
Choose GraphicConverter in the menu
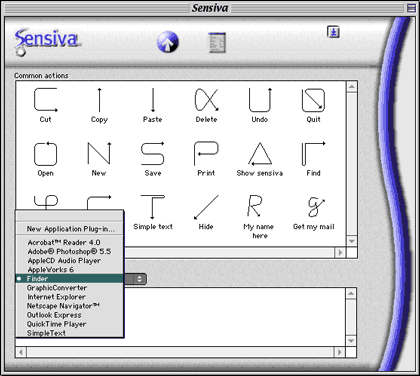coord(70,287)
